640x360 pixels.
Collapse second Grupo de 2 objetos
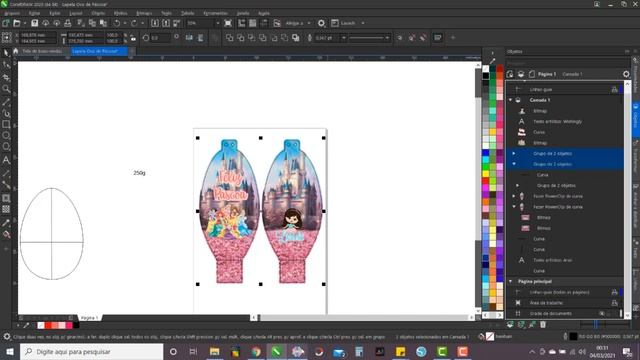click(514, 164)
